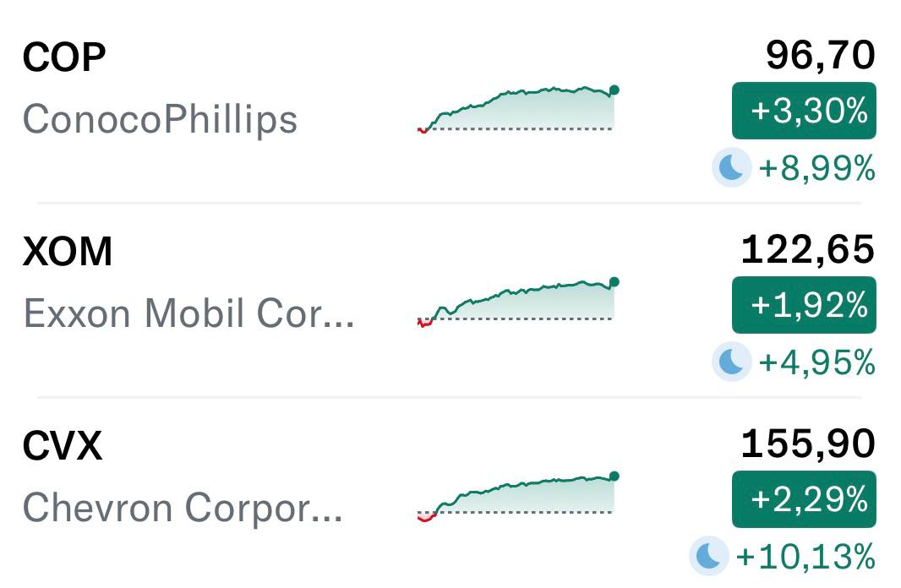
Task: View the ConocoPhillips sparkline chart
Action: (517, 110)
